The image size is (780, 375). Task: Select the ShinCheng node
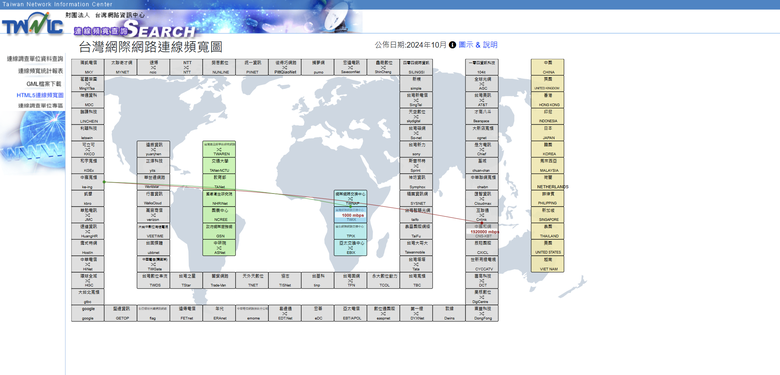(x=384, y=67)
